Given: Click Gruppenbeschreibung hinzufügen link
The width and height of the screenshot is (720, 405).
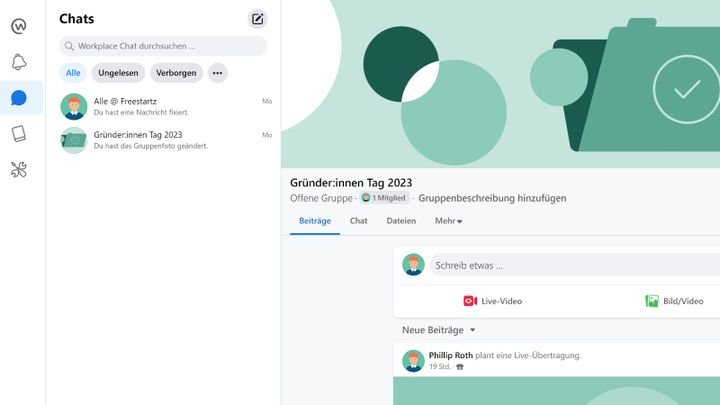Looking at the screenshot, I should (492, 198).
